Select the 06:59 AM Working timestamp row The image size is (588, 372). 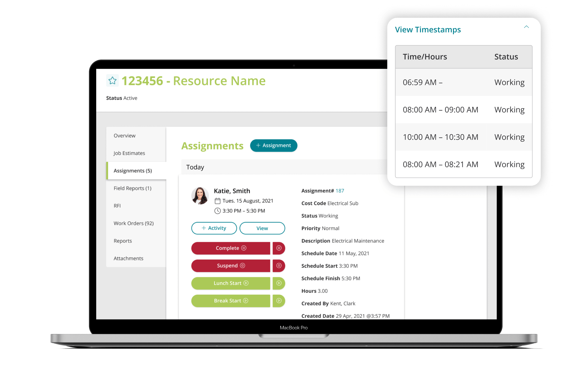(x=463, y=82)
